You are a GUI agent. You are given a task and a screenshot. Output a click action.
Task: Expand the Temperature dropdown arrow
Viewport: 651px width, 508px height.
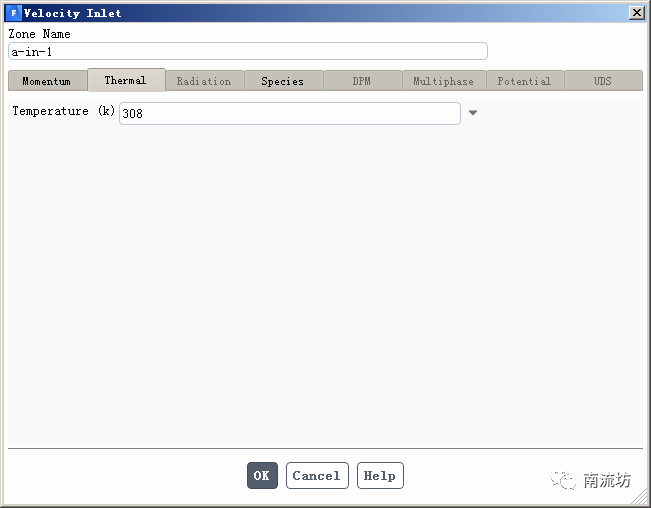pyautogui.click(x=473, y=113)
